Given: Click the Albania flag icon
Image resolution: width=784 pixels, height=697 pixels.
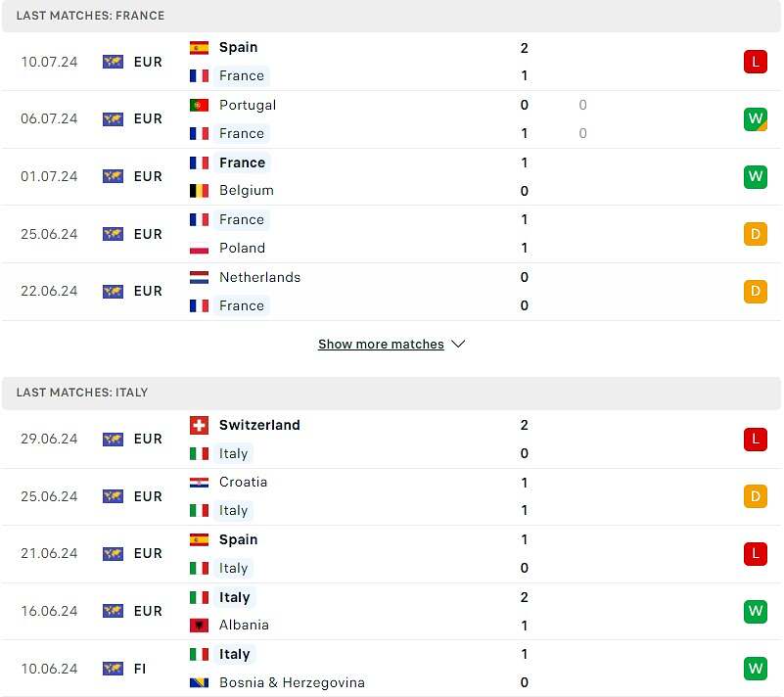Looking at the screenshot, I should pos(199,625).
